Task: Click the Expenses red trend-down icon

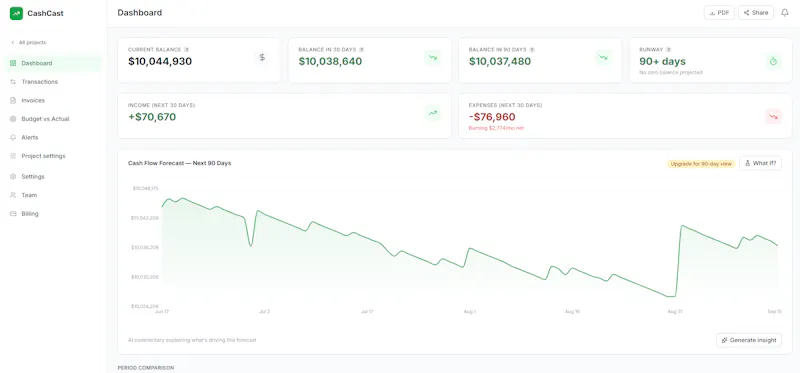Action: (773, 116)
